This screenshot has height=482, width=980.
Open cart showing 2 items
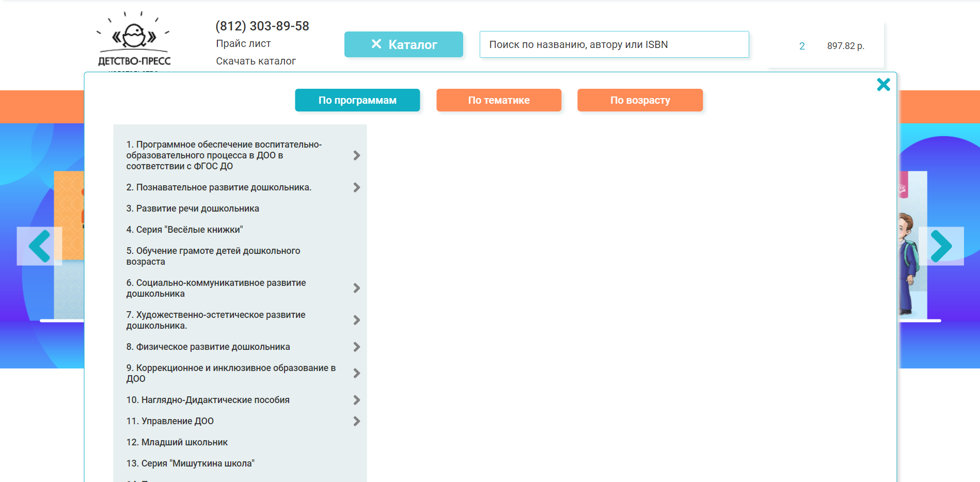click(802, 46)
